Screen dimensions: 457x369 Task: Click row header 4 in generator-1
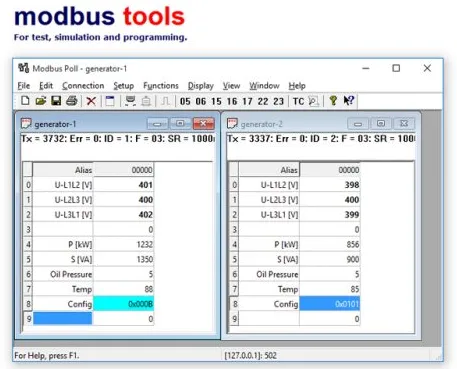click(28, 244)
